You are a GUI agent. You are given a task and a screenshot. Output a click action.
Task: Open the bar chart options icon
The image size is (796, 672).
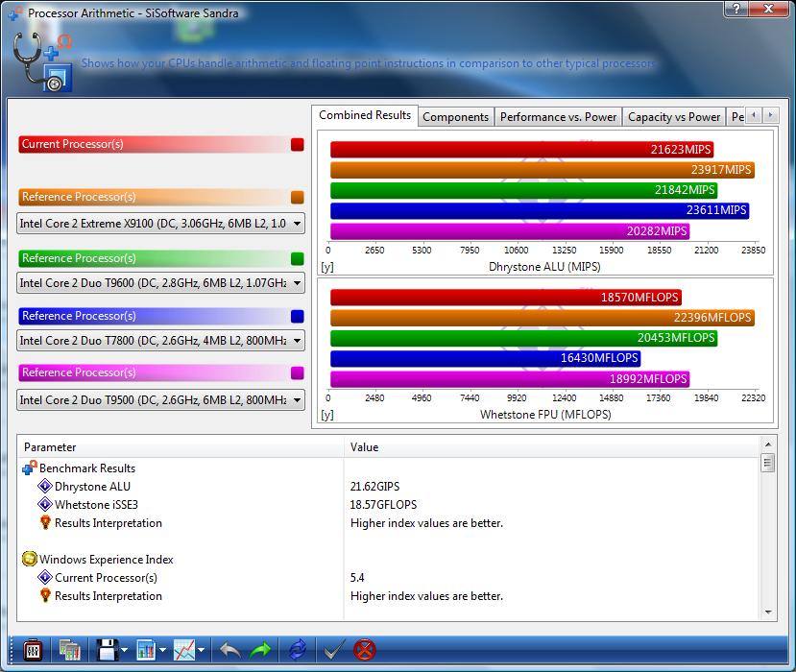pyautogui.click(x=146, y=650)
